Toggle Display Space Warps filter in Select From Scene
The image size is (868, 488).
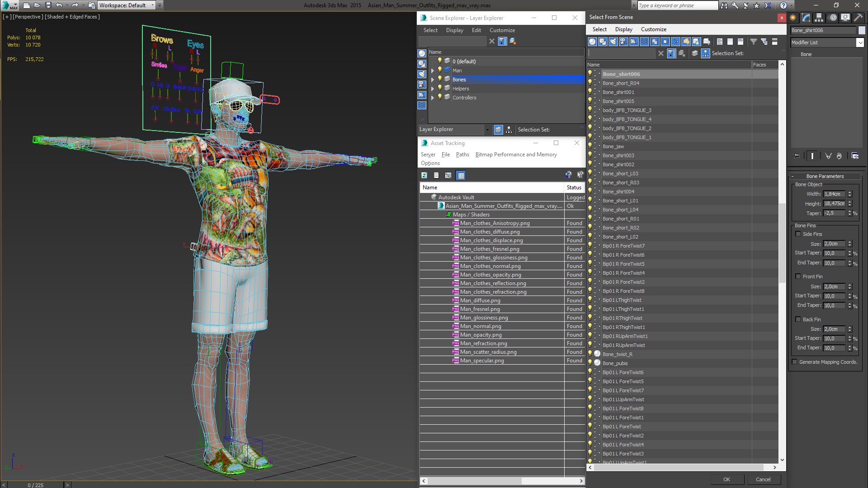(x=644, y=42)
